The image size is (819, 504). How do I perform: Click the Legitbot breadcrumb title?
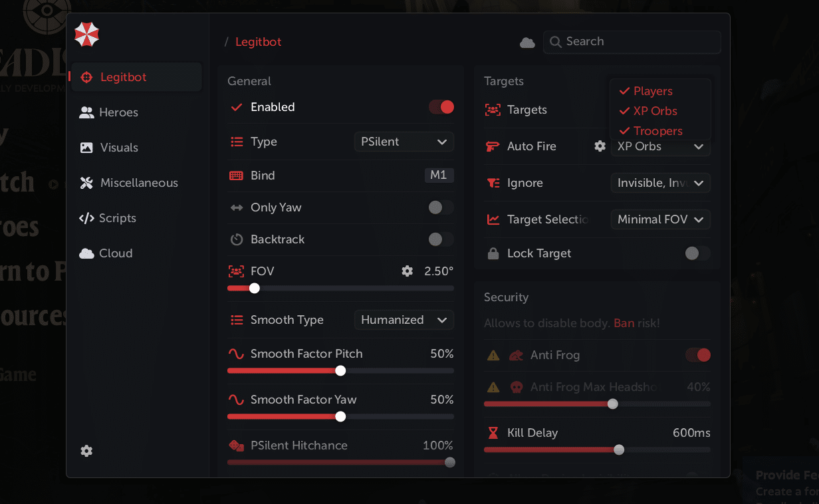click(259, 42)
